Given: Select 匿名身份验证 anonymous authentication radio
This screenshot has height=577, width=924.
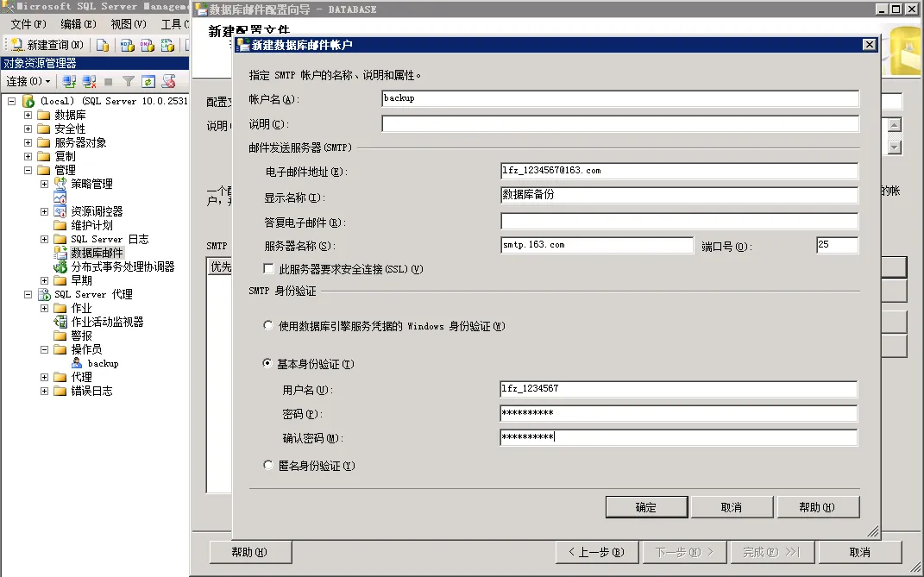Looking at the screenshot, I should tap(268, 465).
